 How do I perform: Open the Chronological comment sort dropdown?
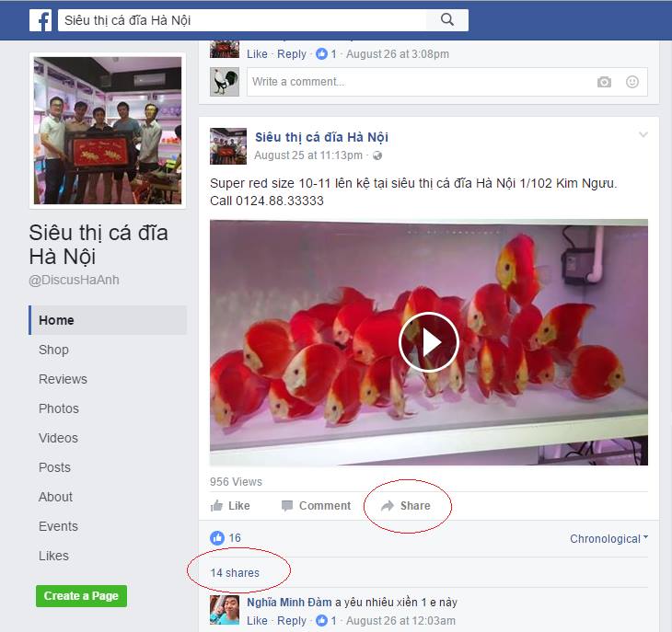[608, 539]
